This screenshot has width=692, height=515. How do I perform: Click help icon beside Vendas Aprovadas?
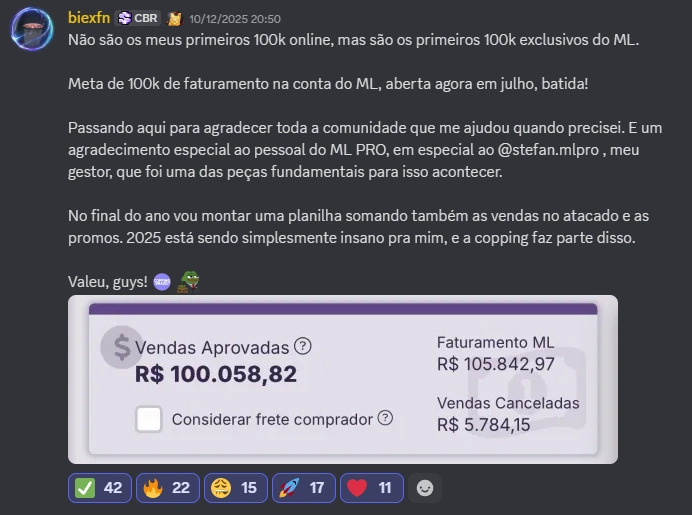pyautogui.click(x=303, y=346)
